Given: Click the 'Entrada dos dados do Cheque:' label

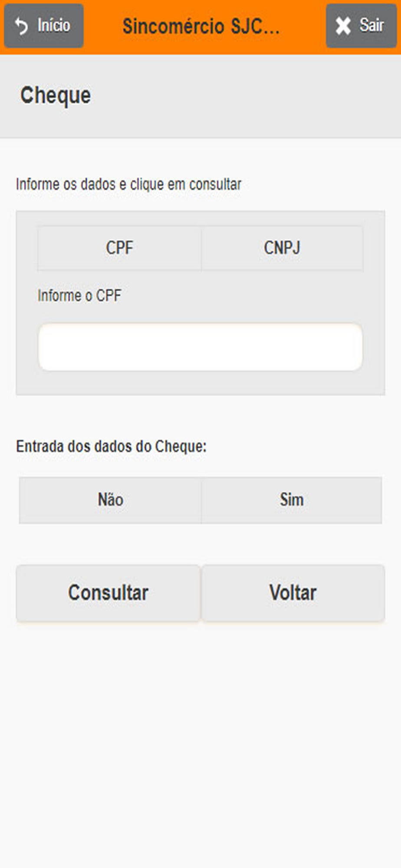Looking at the screenshot, I should (111, 446).
